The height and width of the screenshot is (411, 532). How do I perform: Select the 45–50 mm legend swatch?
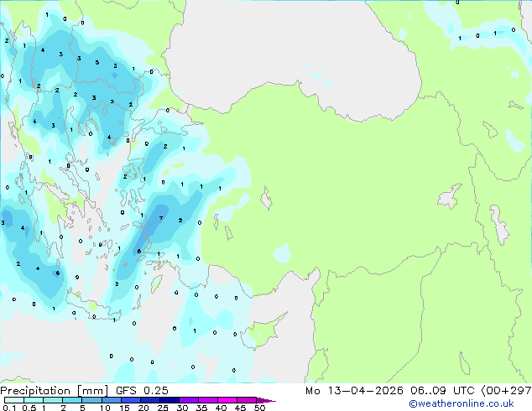[x=247, y=400]
